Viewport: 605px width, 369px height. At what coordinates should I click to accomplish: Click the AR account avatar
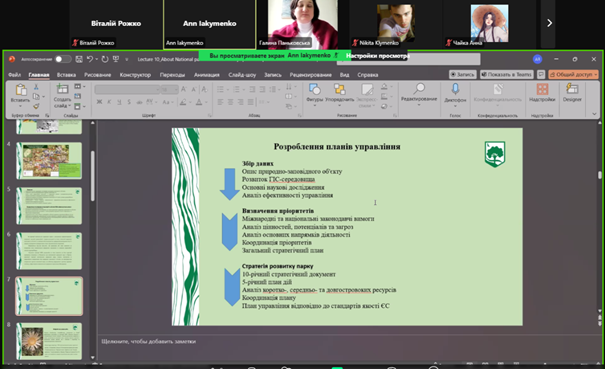click(537, 59)
